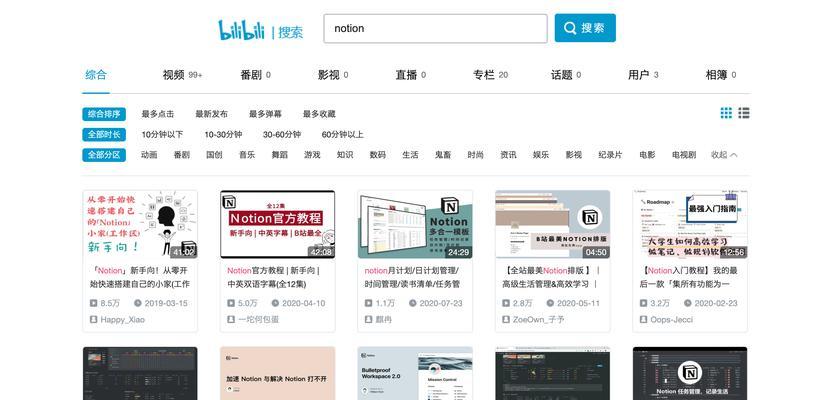Filter by 生活 category
Viewport: 829px width, 400px height.
[410, 155]
